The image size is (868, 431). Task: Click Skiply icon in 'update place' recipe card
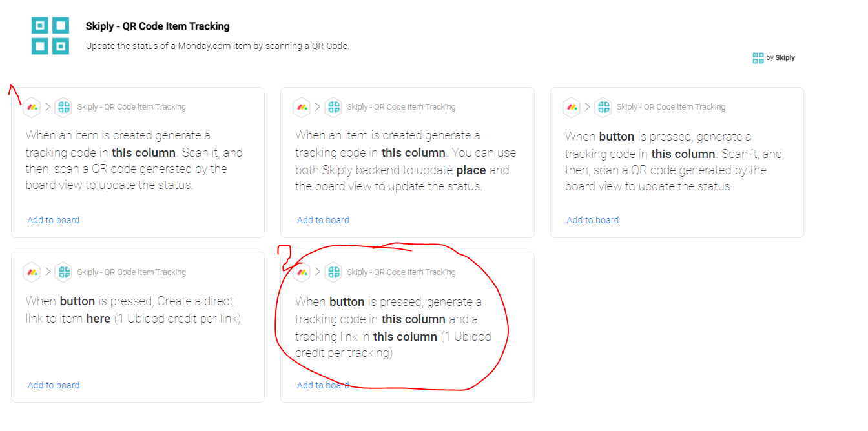333,107
